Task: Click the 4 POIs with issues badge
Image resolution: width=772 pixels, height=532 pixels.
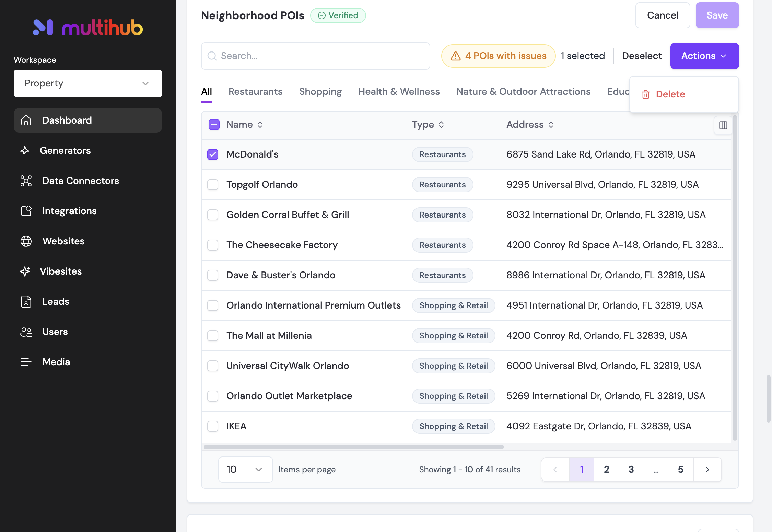Action: point(498,56)
